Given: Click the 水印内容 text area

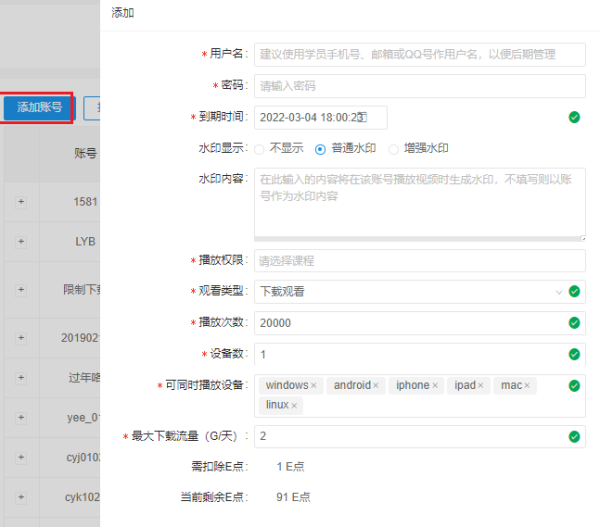Looking at the screenshot, I should click(x=419, y=203).
